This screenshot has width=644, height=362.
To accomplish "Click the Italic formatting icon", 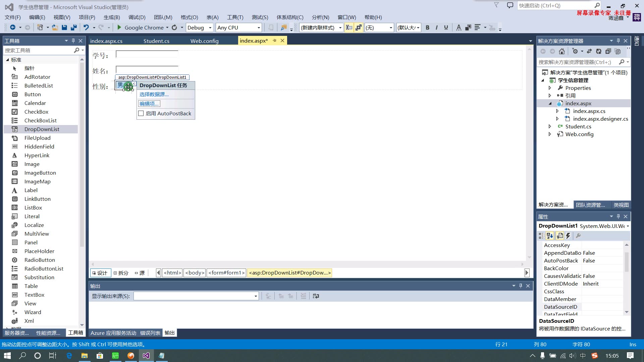I will click(x=436, y=27).
